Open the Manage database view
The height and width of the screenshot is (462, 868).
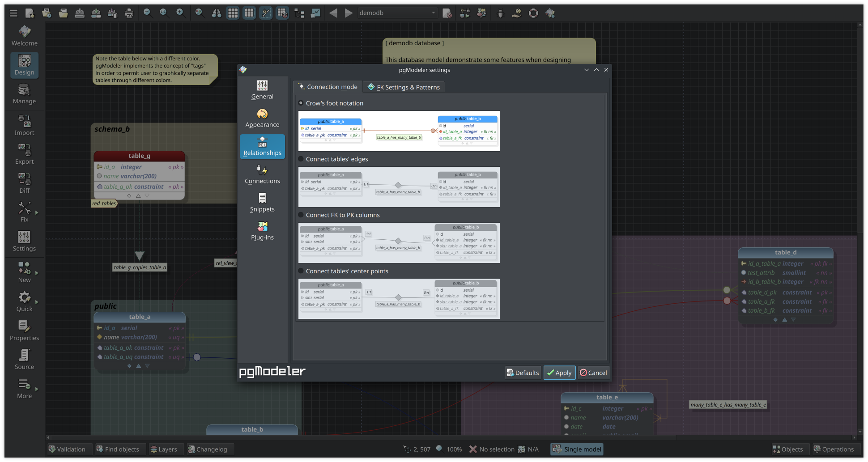click(x=25, y=94)
